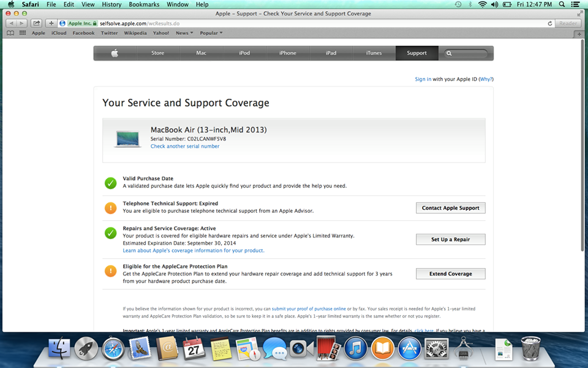The image size is (588, 368).
Task: Start FaceTime from the Dock
Action: (302, 348)
